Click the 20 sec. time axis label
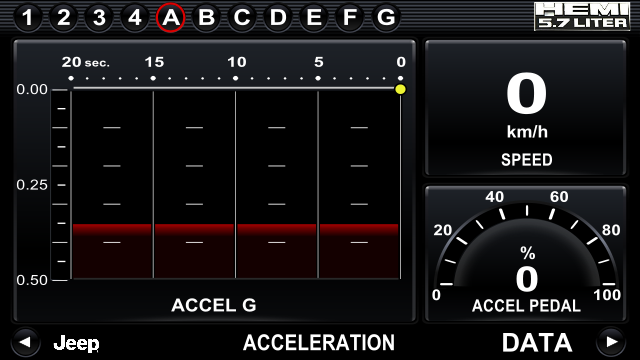This screenshot has height=360, width=640. pyautogui.click(x=86, y=62)
